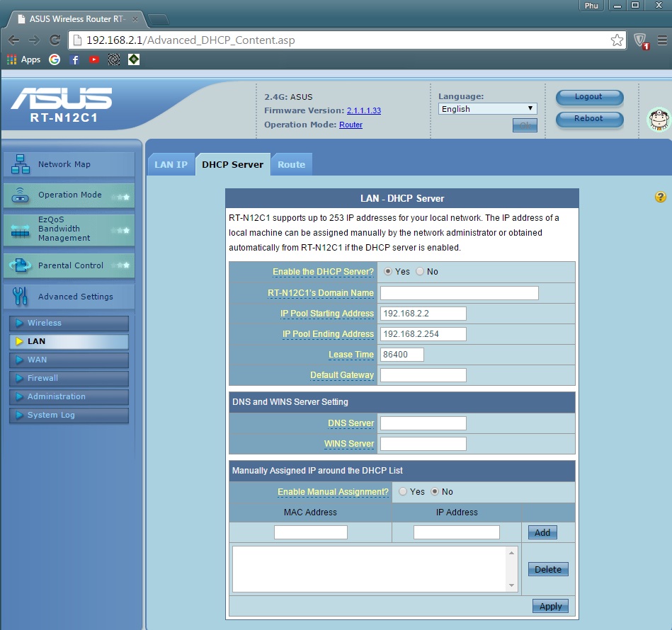Open the YouTube bookmark icon

click(x=94, y=59)
